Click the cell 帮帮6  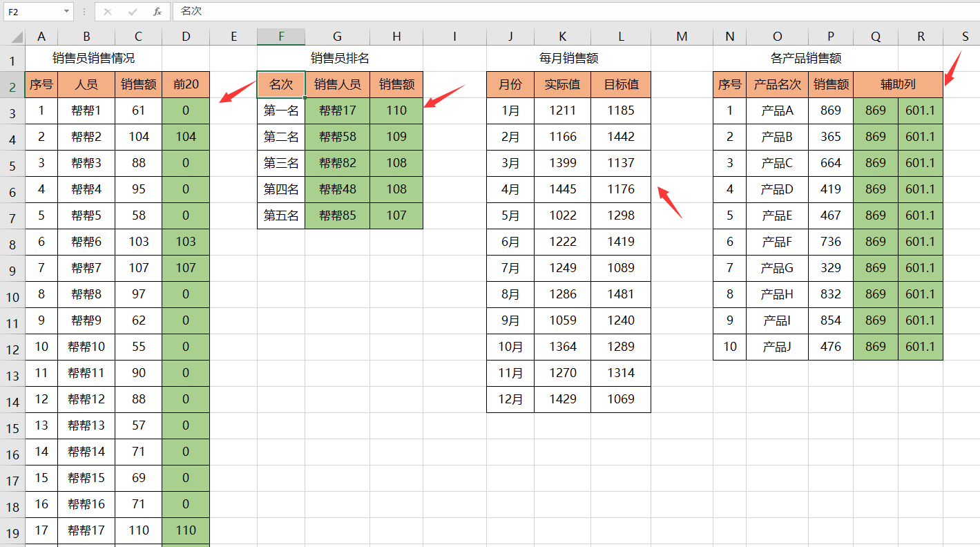[86, 242]
